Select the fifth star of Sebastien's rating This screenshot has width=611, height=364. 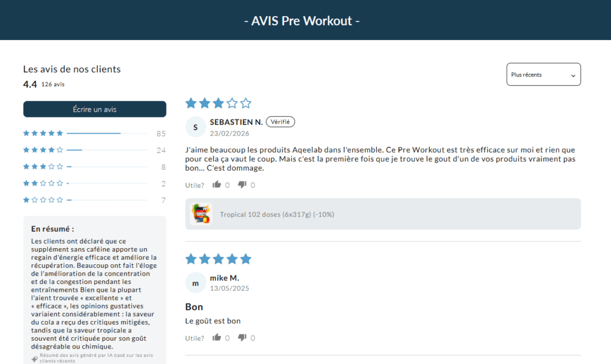(246, 103)
